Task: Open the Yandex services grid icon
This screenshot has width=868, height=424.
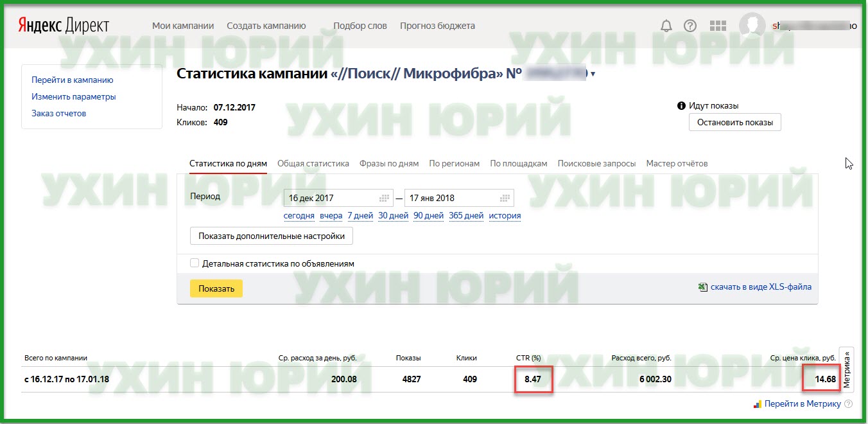Action: pyautogui.click(x=718, y=26)
